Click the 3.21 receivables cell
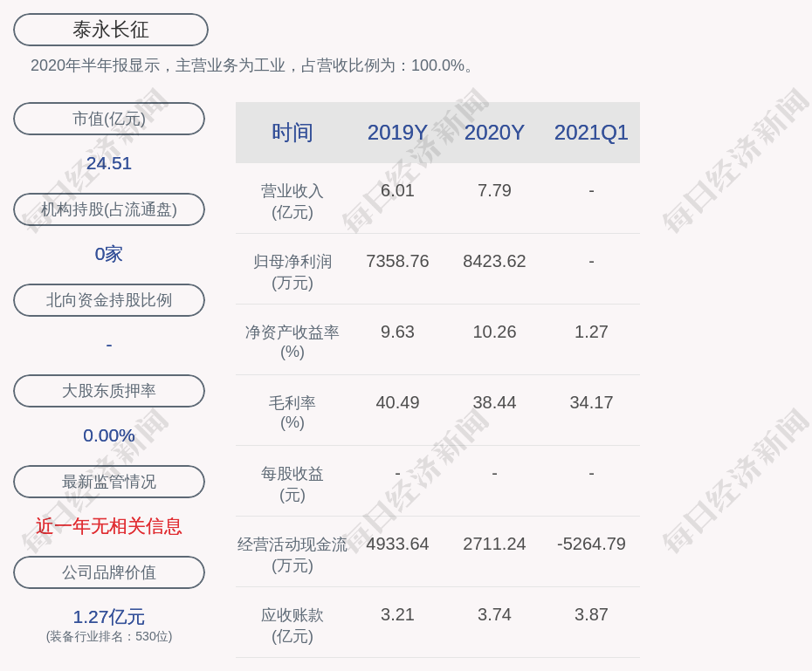This screenshot has width=812, height=671. click(397, 614)
